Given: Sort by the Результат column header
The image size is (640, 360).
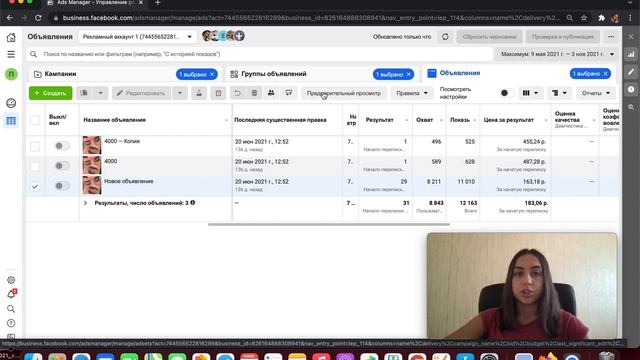Looking at the screenshot, I should (380, 120).
